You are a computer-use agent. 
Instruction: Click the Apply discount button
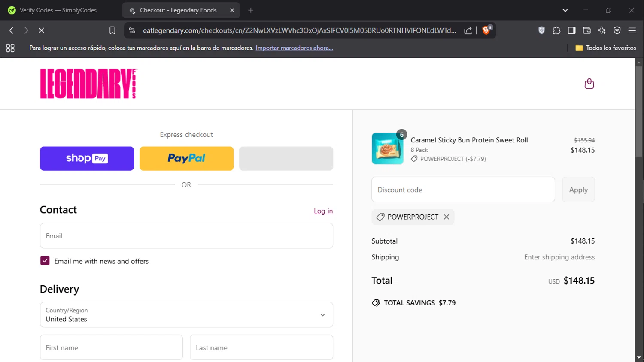578,190
